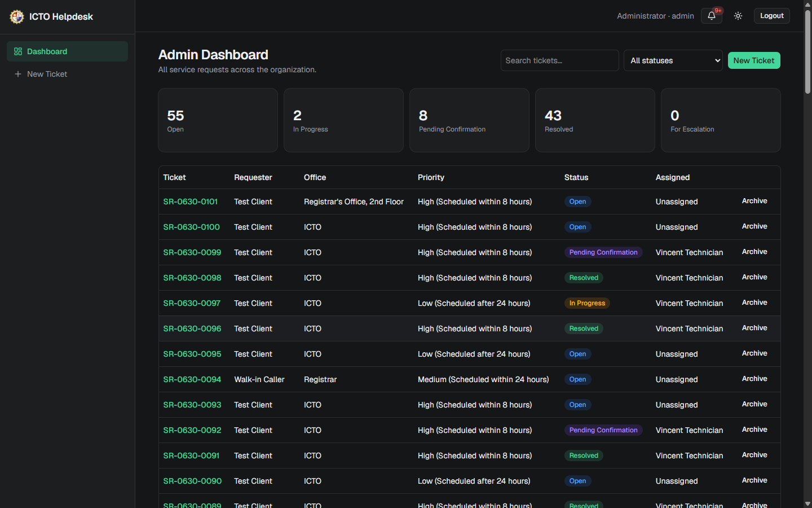This screenshot has width=812, height=508.
Task: Archive ticket SR-0630-0093
Action: (x=754, y=404)
